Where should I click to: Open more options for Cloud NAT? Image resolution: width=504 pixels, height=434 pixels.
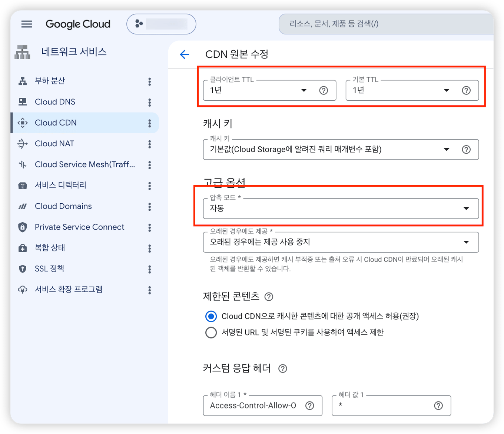click(150, 144)
